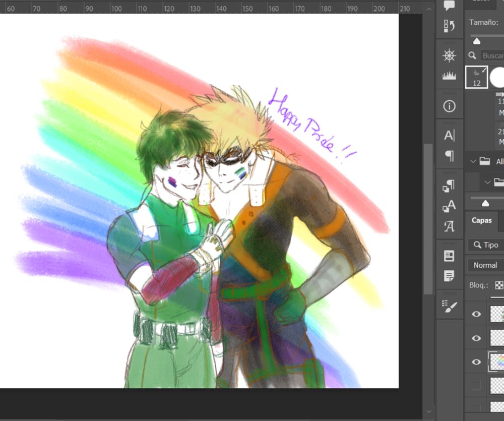Open the Brush Settings panel icon

[x=449, y=306]
